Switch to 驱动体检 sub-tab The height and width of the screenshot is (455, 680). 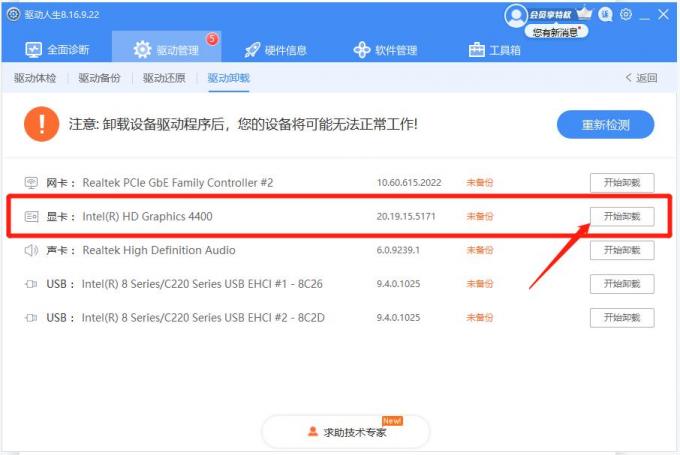point(35,78)
